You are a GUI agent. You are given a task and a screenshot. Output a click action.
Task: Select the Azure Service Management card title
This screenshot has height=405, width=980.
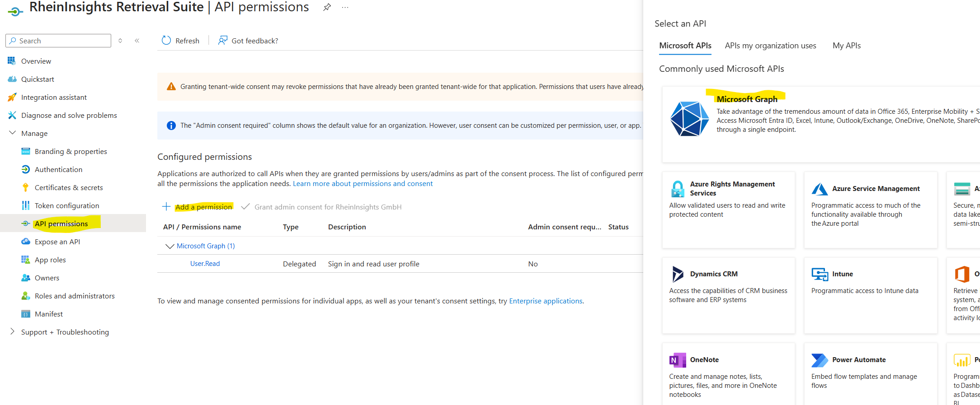tap(876, 189)
